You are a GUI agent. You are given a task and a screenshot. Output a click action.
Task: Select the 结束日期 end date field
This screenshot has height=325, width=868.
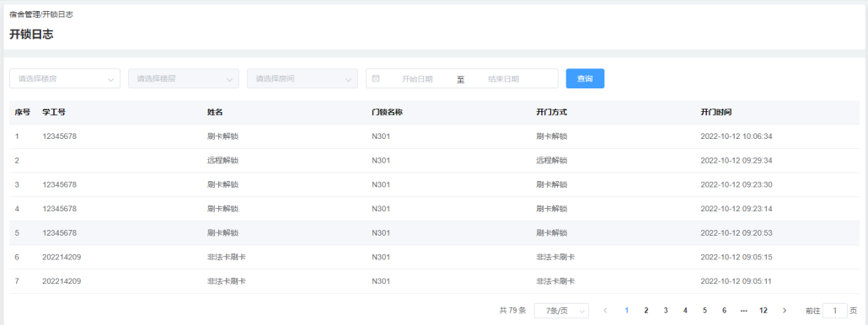click(x=503, y=79)
